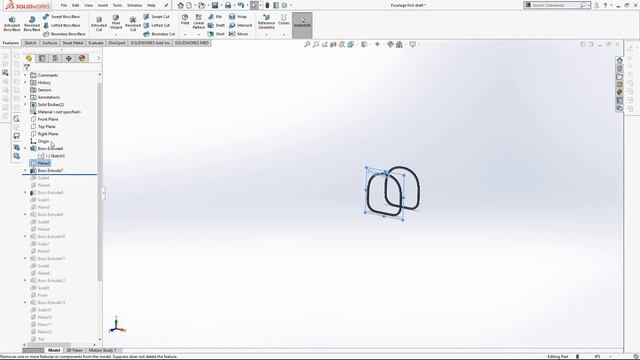This screenshot has height=360, width=640.
Task: Open the Hole Wizard
Action: click(x=116, y=22)
